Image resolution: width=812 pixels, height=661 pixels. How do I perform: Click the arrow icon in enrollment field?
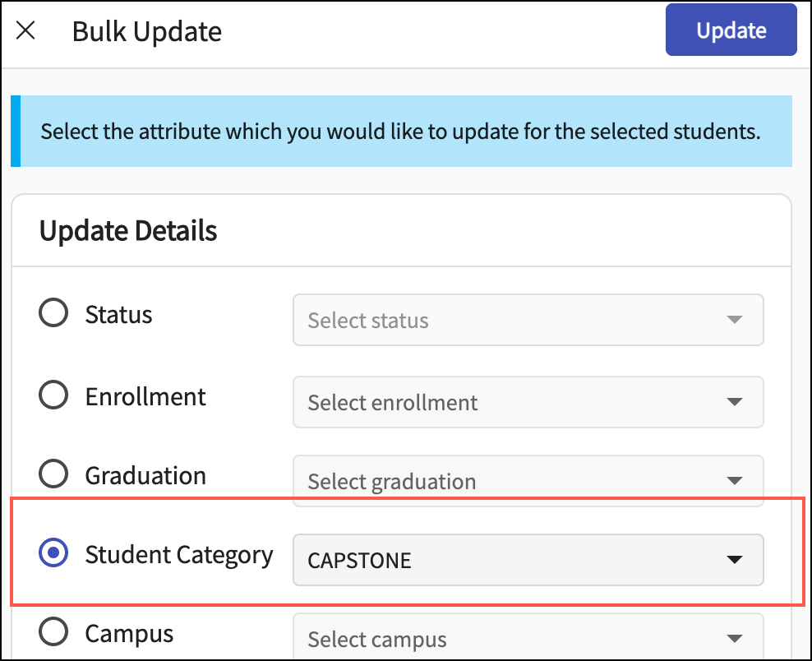click(x=734, y=402)
